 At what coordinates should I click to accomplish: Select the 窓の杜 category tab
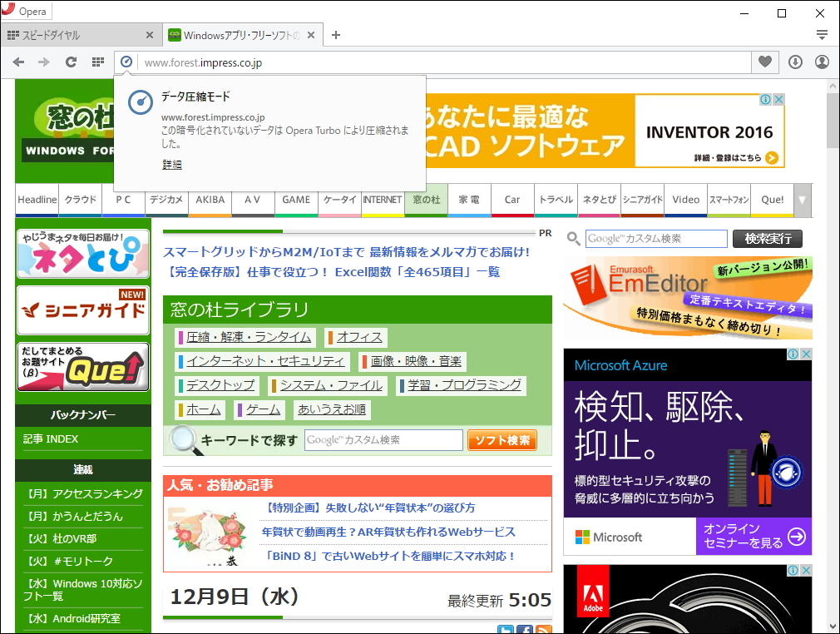coord(426,200)
